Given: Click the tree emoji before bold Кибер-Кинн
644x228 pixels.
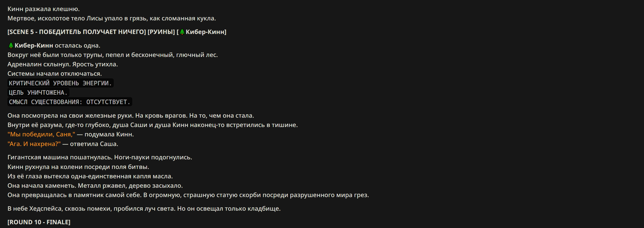Looking at the screenshot, I should click(11, 45).
